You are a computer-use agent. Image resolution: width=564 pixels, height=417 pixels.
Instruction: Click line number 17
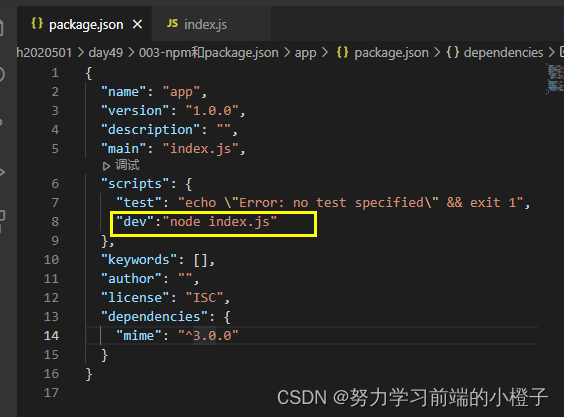pyautogui.click(x=51, y=393)
